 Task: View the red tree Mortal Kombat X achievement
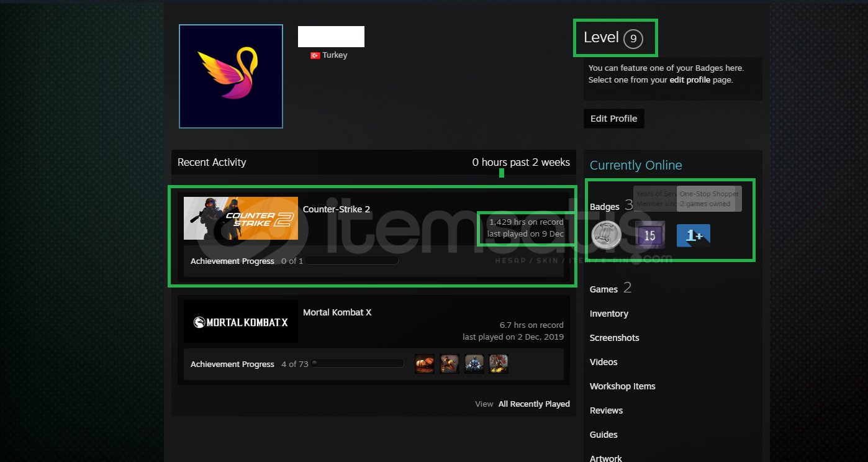[x=499, y=364]
